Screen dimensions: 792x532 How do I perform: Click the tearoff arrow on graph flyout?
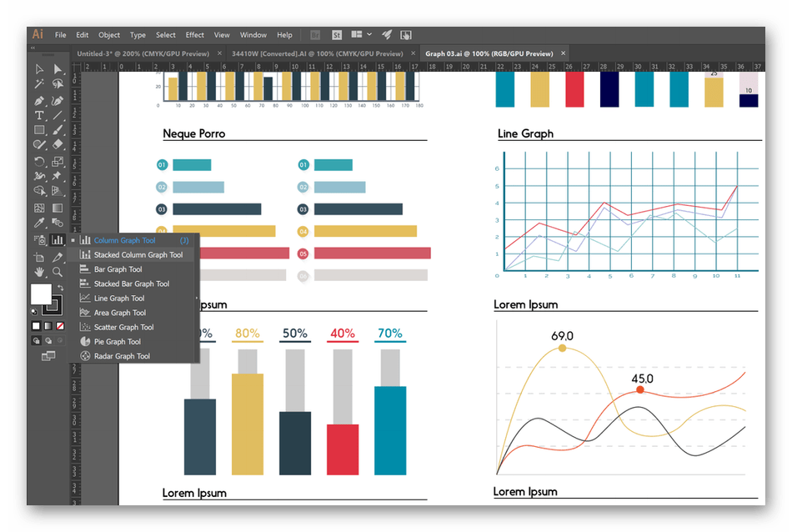[x=197, y=298]
